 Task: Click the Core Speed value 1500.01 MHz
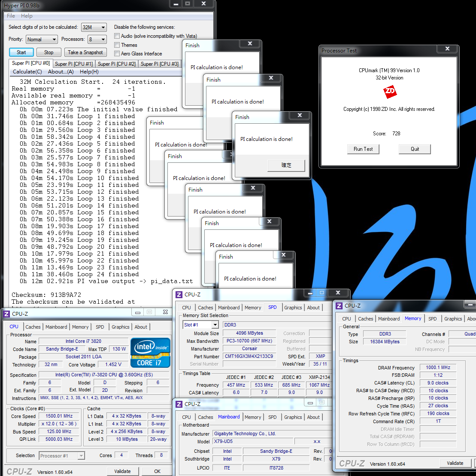click(x=59, y=416)
